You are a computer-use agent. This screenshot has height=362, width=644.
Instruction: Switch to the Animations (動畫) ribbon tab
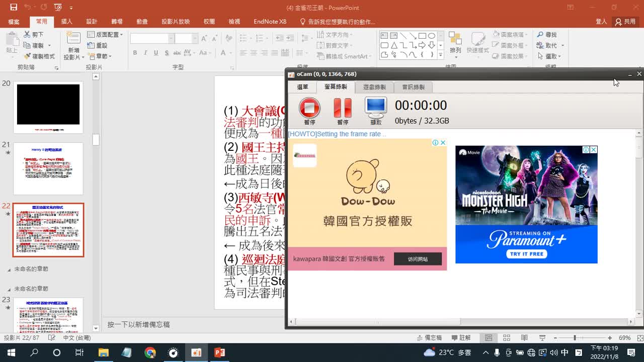point(142,22)
